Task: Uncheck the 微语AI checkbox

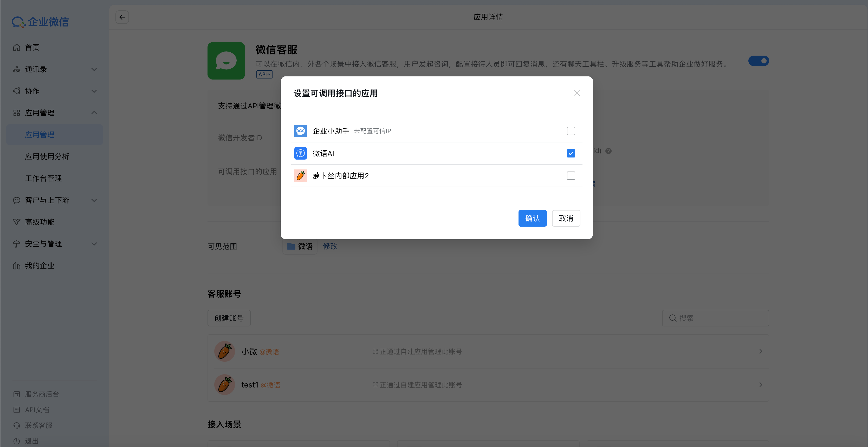Action: tap(571, 153)
